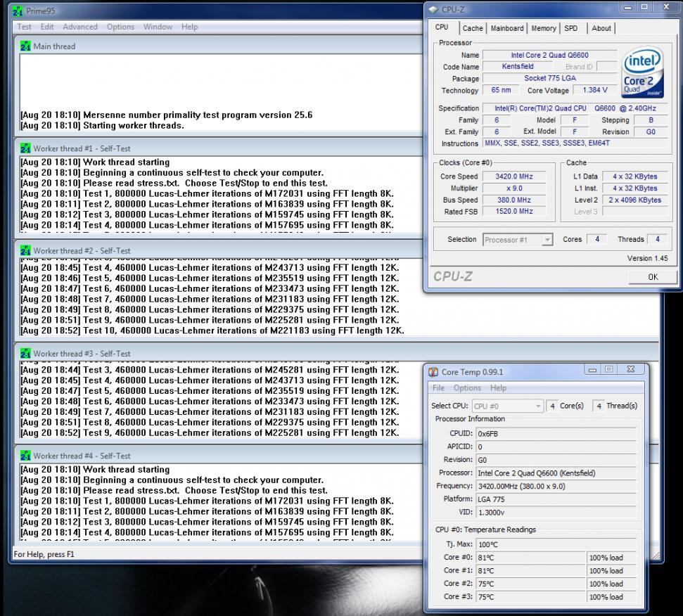Open the Help menu in Core Temp
The width and height of the screenshot is (683, 616).
click(x=498, y=388)
